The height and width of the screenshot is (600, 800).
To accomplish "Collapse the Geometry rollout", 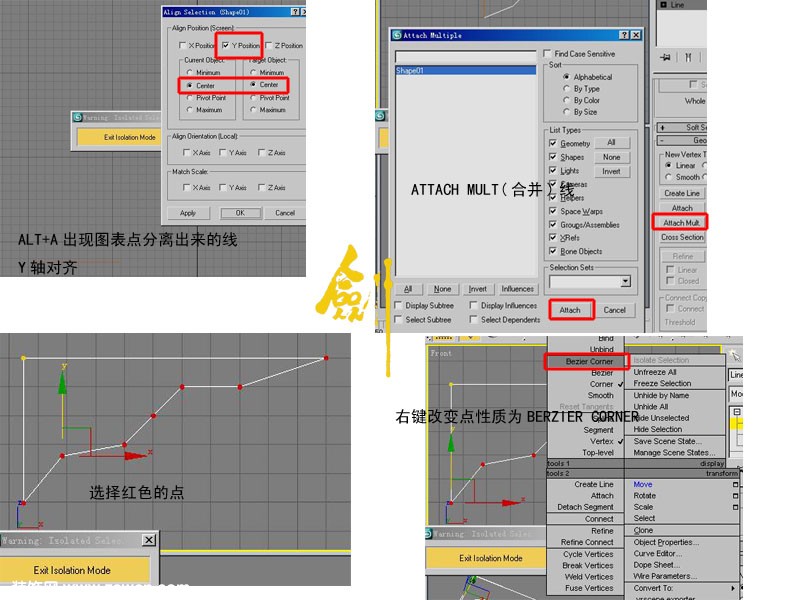I will pos(682,140).
